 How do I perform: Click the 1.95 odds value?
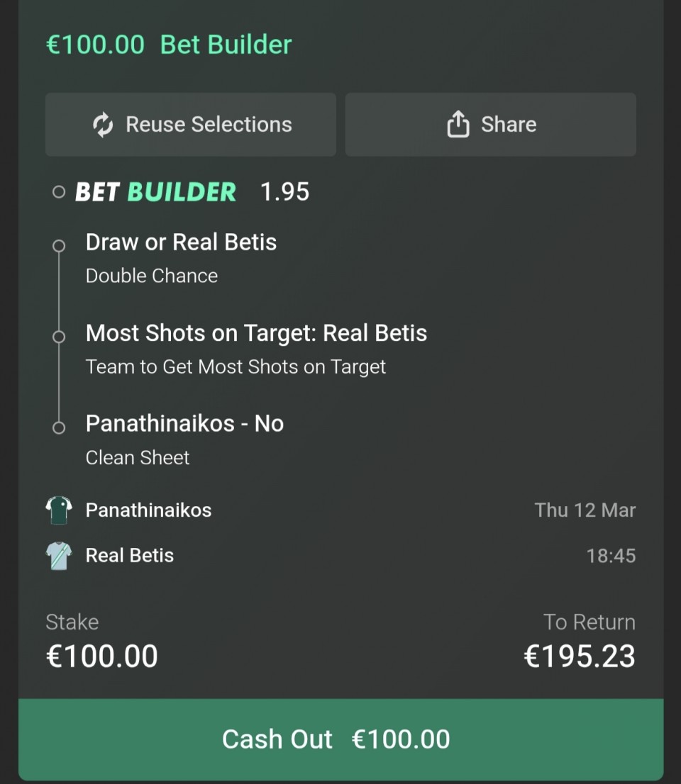click(284, 192)
